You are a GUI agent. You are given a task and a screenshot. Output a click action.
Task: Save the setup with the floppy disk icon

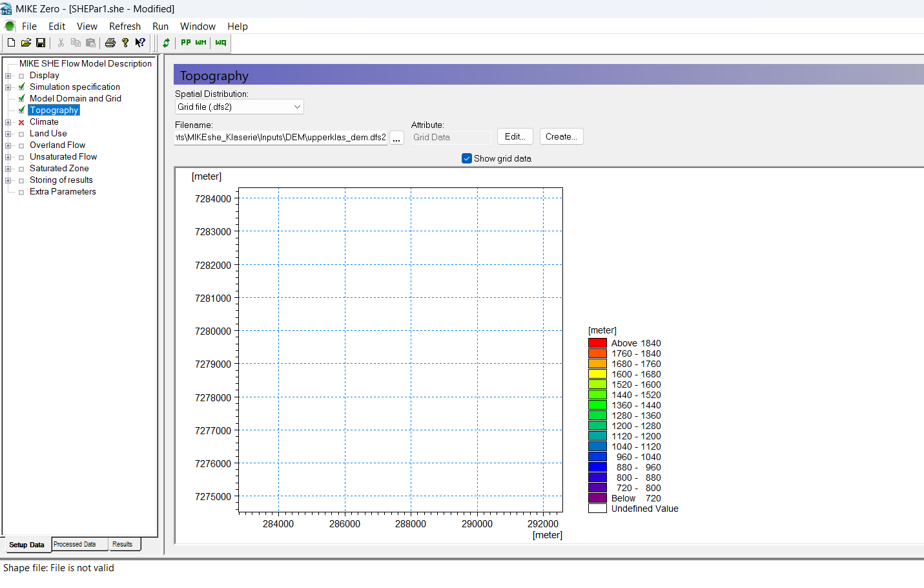[x=41, y=43]
